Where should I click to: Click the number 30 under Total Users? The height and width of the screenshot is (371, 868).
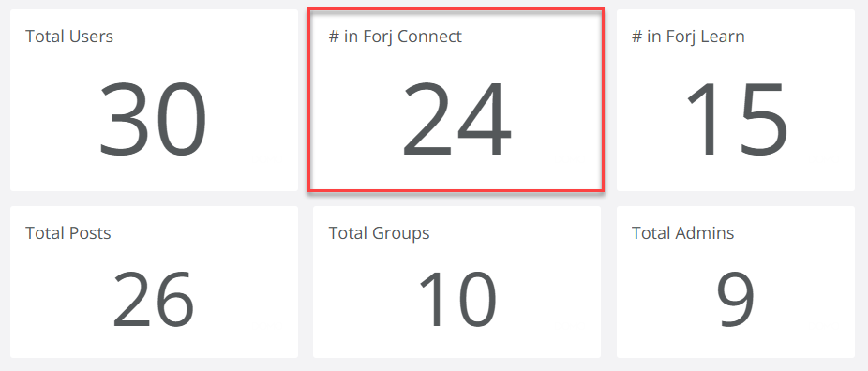point(153,120)
